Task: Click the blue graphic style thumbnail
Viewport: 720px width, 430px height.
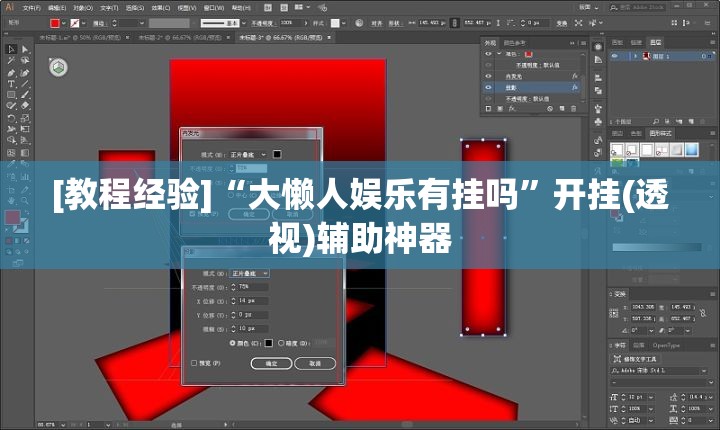Action: pos(691,150)
